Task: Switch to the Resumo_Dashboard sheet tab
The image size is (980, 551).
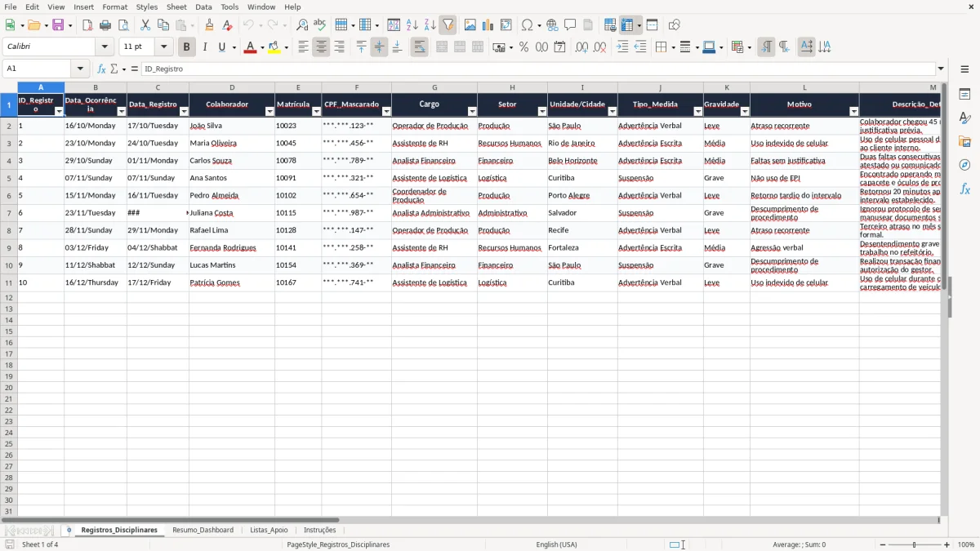Action: coord(203,531)
